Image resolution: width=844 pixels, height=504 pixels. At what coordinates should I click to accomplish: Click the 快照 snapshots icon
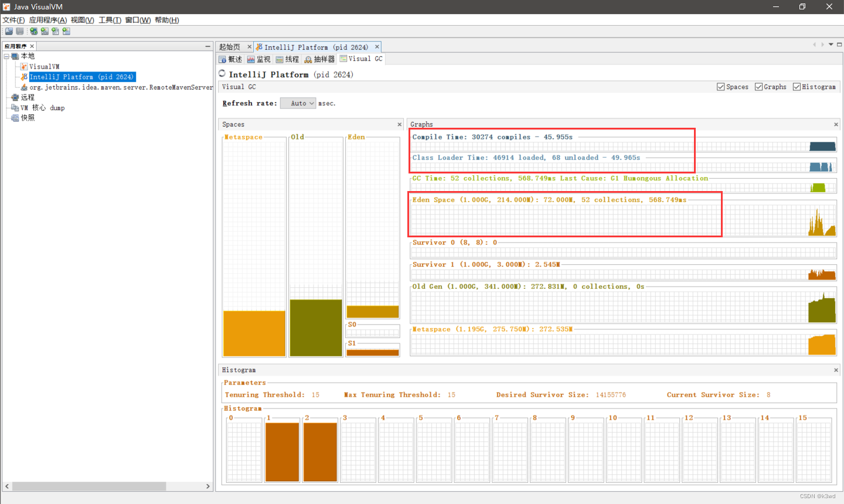15,118
